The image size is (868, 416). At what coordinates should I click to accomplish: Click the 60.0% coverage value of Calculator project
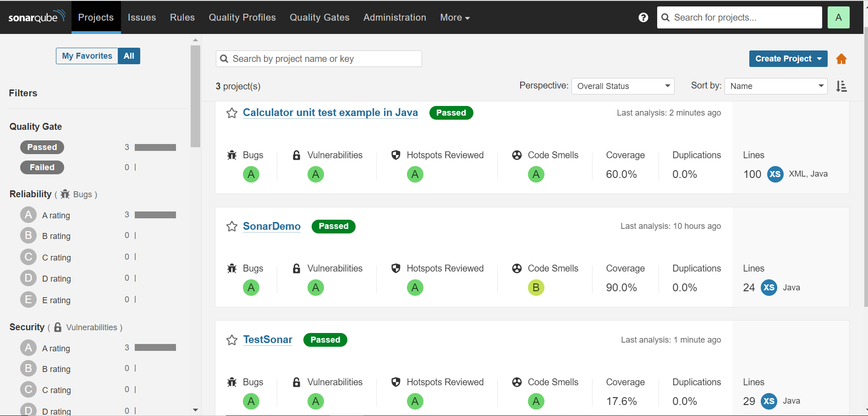621,174
